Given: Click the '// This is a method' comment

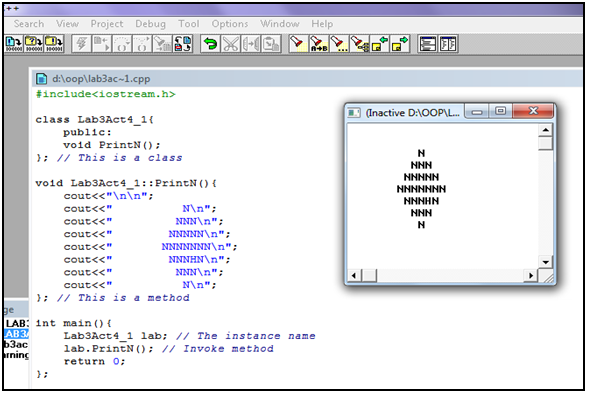Looking at the screenshot, I should 123,298.
